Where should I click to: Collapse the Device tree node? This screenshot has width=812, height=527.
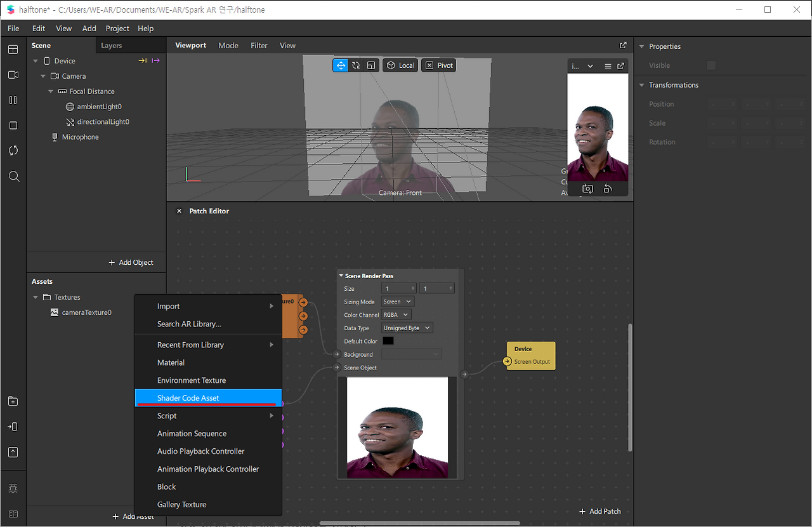click(36, 61)
